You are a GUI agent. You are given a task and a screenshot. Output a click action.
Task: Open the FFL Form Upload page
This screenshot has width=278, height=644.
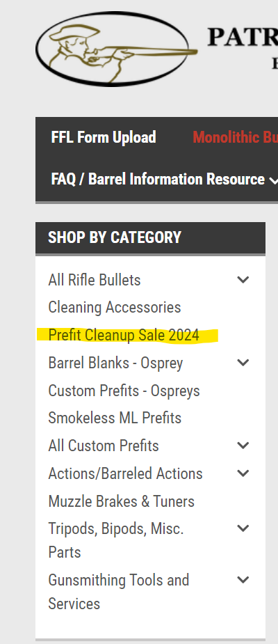(x=104, y=137)
